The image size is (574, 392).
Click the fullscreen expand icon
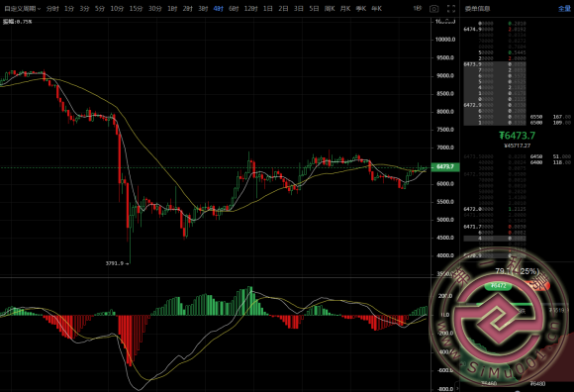(451, 9)
